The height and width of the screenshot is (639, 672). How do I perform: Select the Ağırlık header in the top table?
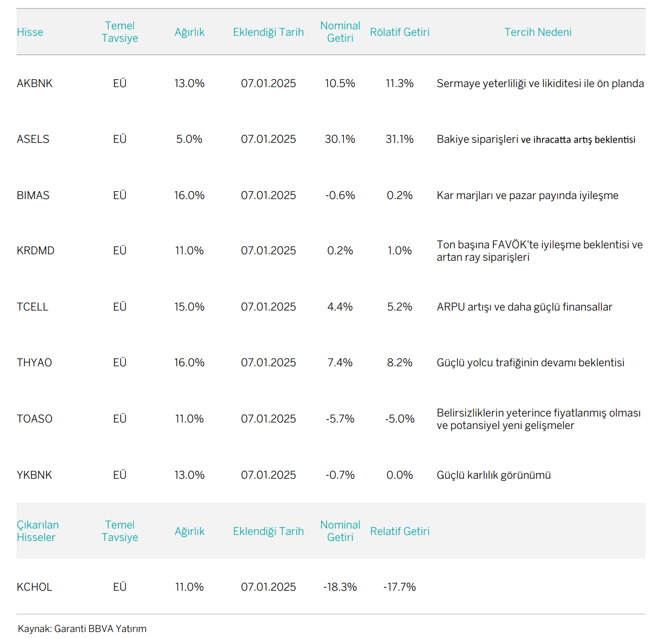pyautogui.click(x=189, y=32)
